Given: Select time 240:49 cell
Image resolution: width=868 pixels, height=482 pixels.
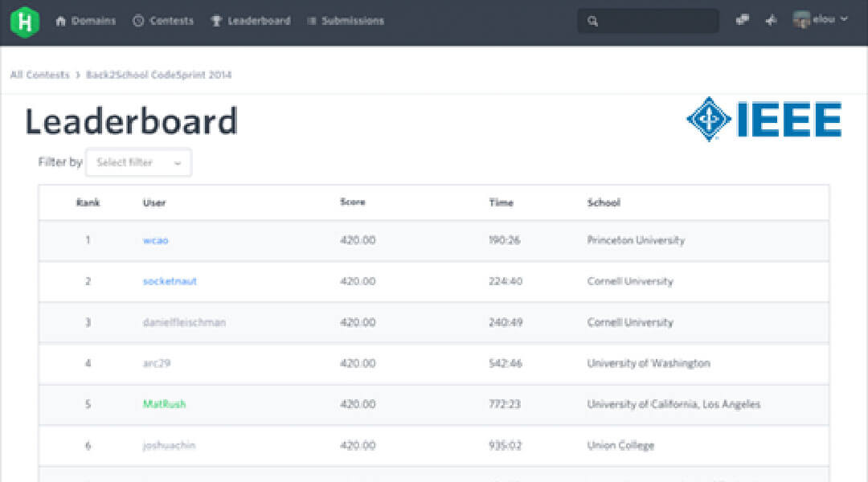Looking at the screenshot, I should pos(506,322).
